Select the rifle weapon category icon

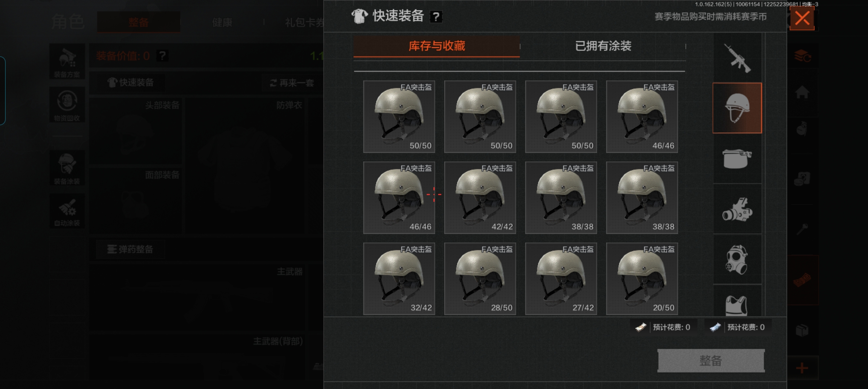[737, 58]
